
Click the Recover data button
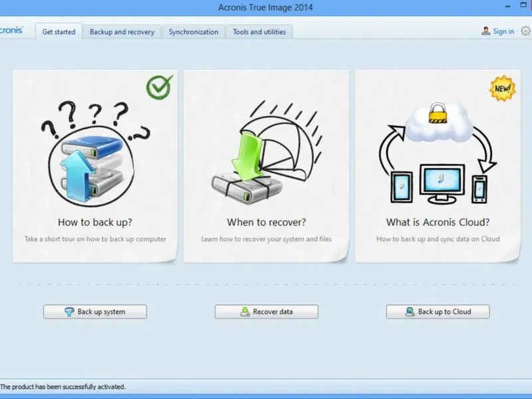coord(267,311)
